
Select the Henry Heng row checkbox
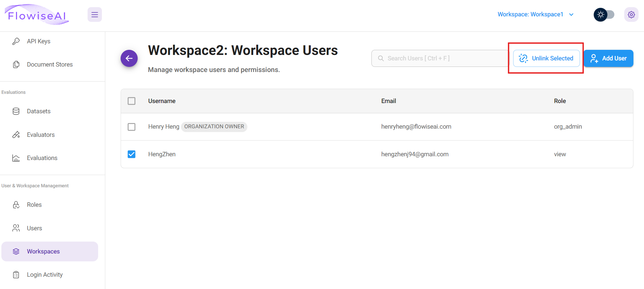point(132,127)
